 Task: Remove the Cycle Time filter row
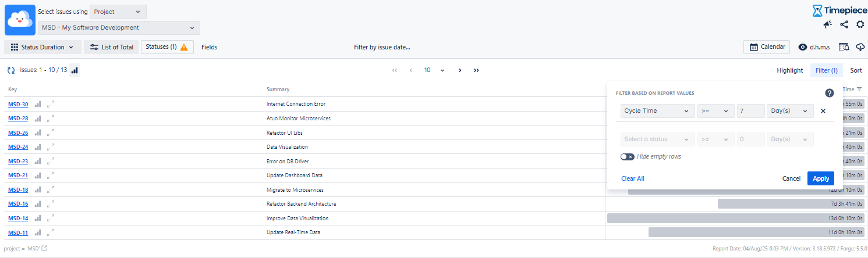tap(823, 111)
